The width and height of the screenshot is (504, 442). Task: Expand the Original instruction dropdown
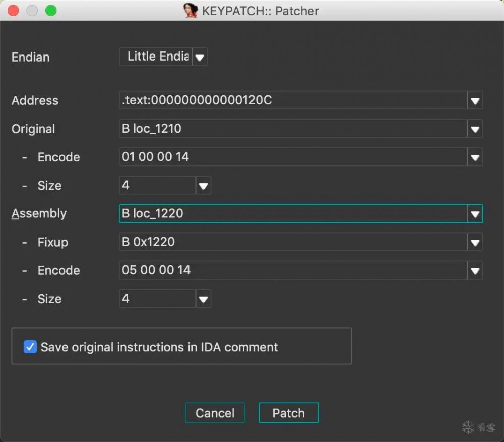click(x=475, y=129)
